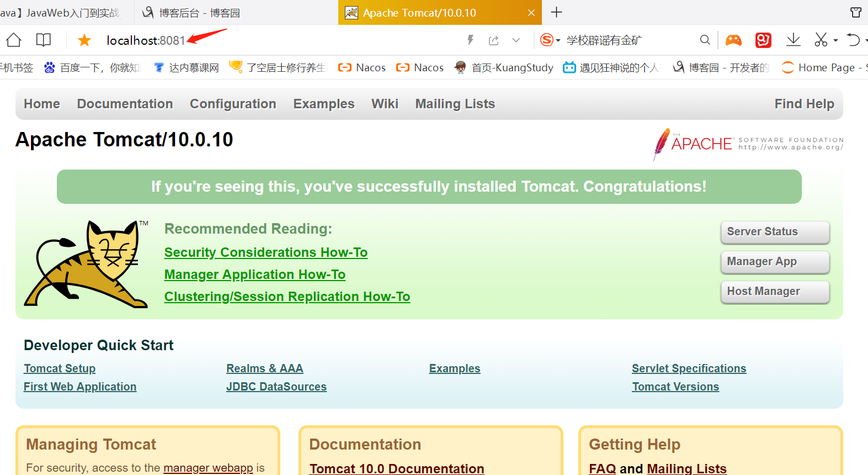Open a new tab with plus button
The width and height of the screenshot is (868, 475).
(557, 12)
